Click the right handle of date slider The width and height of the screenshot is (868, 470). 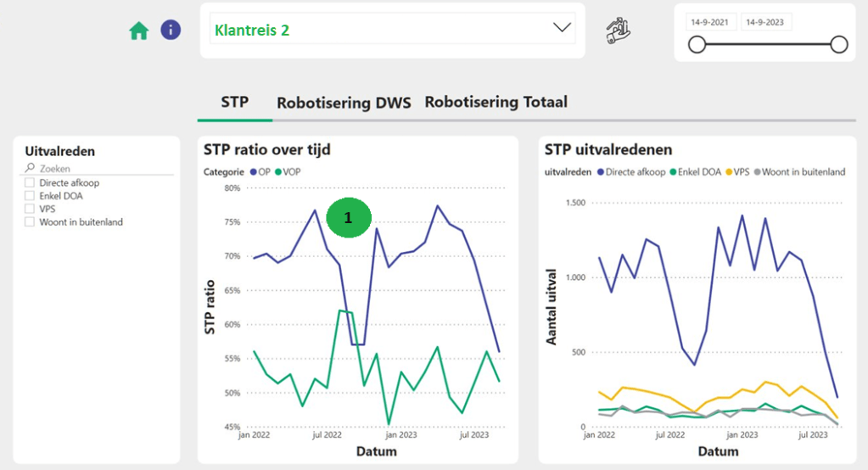(838, 45)
